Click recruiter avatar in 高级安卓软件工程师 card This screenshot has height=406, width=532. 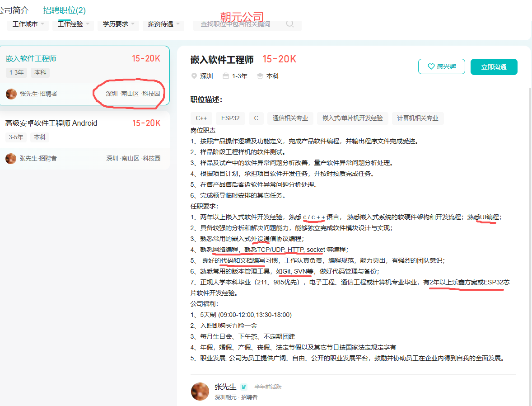click(11, 158)
